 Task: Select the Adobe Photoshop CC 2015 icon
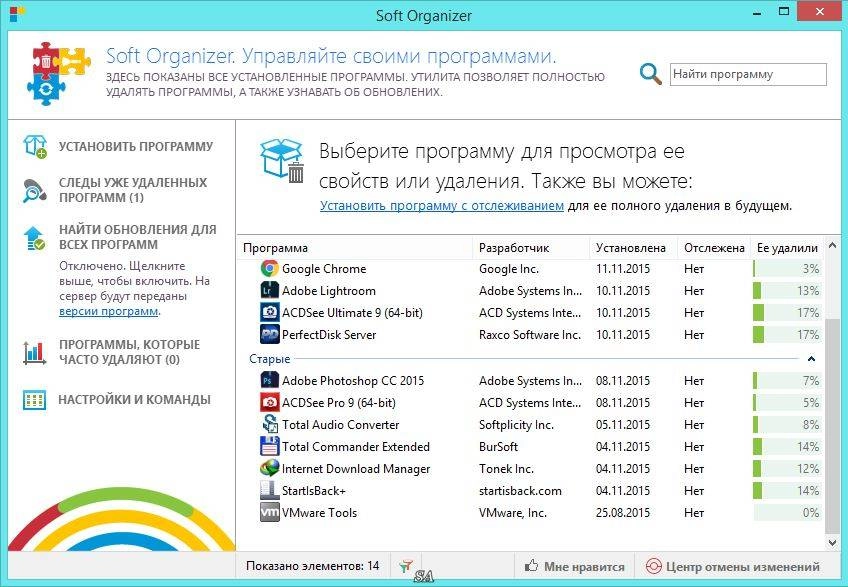(x=269, y=380)
